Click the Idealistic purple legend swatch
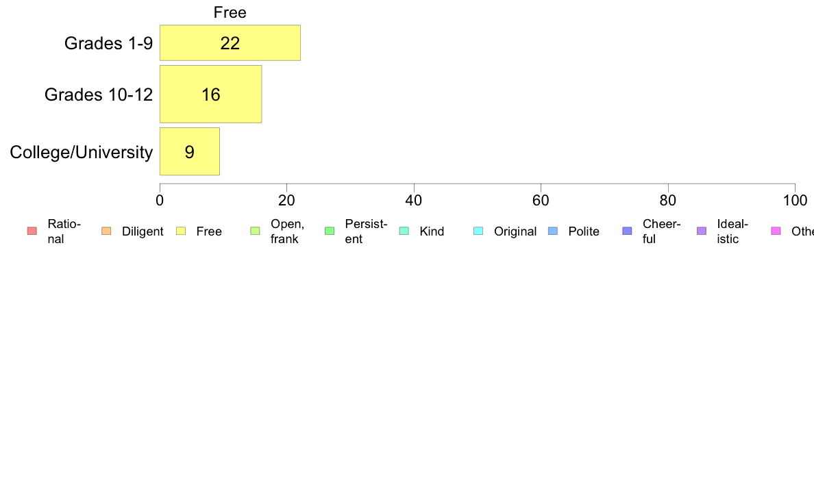 pyautogui.click(x=702, y=231)
